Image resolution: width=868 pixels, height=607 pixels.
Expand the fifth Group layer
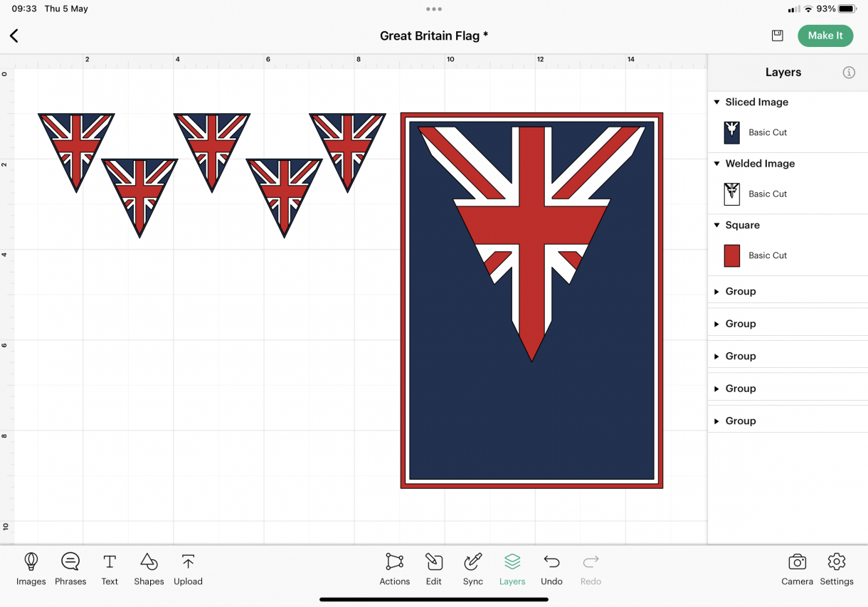(x=716, y=421)
